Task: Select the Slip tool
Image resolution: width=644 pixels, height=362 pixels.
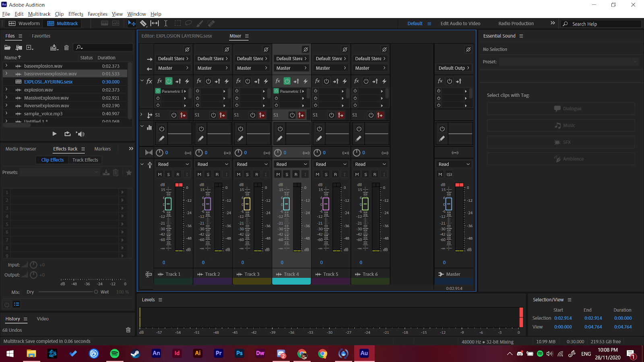Action: click(x=155, y=23)
